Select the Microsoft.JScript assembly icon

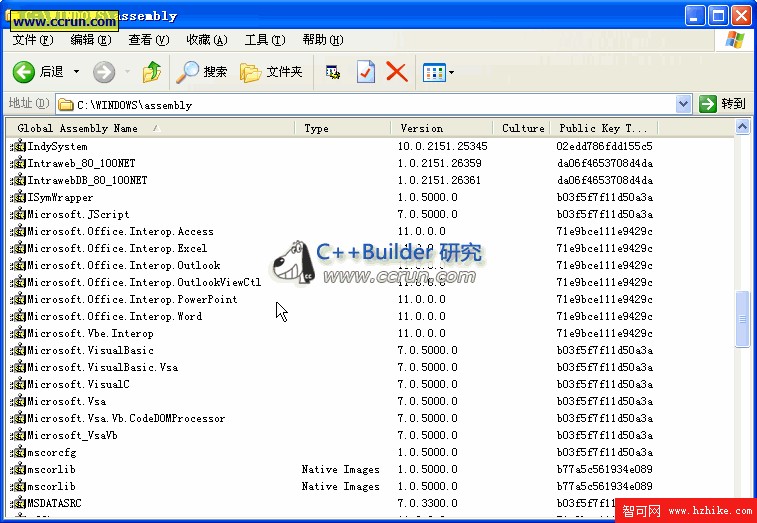pyautogui.click(x=18, y=214)
